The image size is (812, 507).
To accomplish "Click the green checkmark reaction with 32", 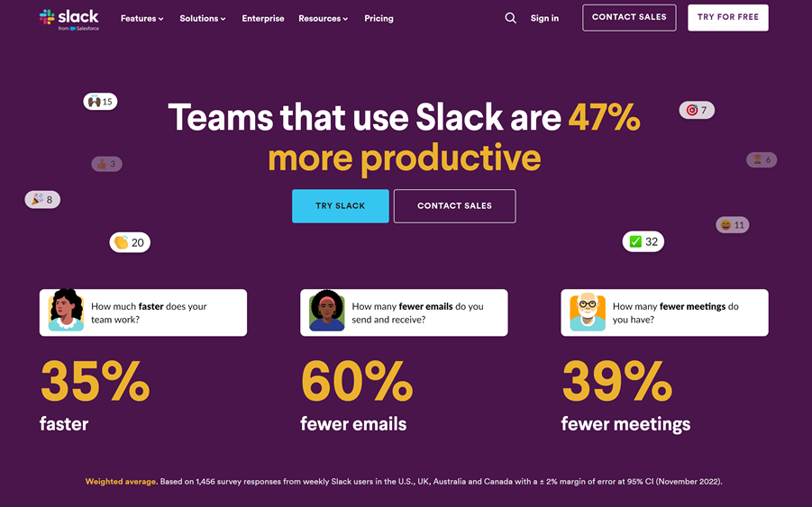I will point(643,241).
